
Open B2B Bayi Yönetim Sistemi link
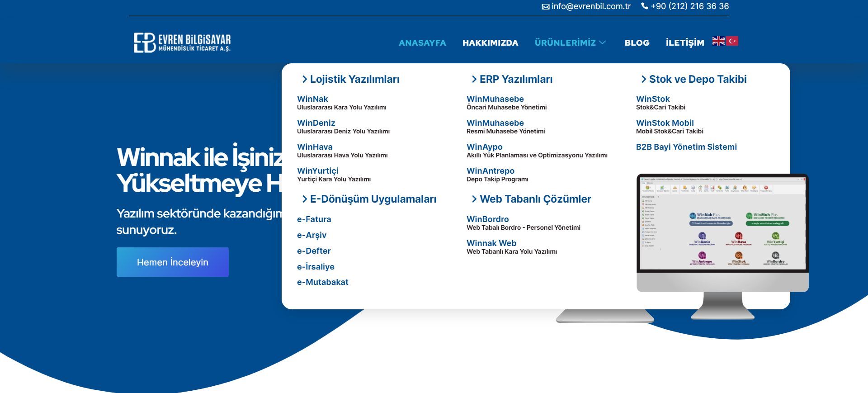point(686,147)
